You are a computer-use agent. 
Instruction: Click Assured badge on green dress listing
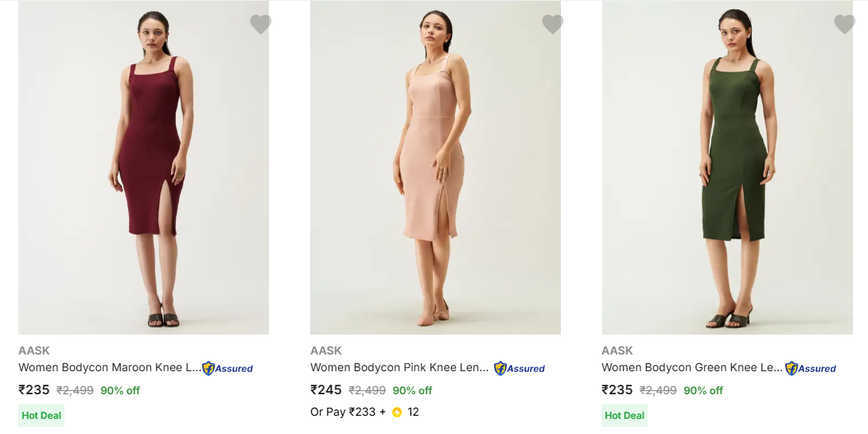pos(811,368)
